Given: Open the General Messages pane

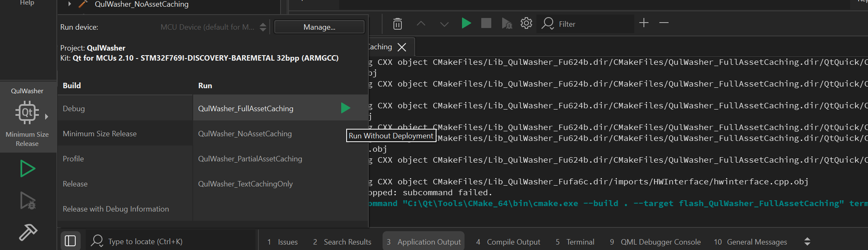Looking at the screenshot, I should click(x=751, y=242).
